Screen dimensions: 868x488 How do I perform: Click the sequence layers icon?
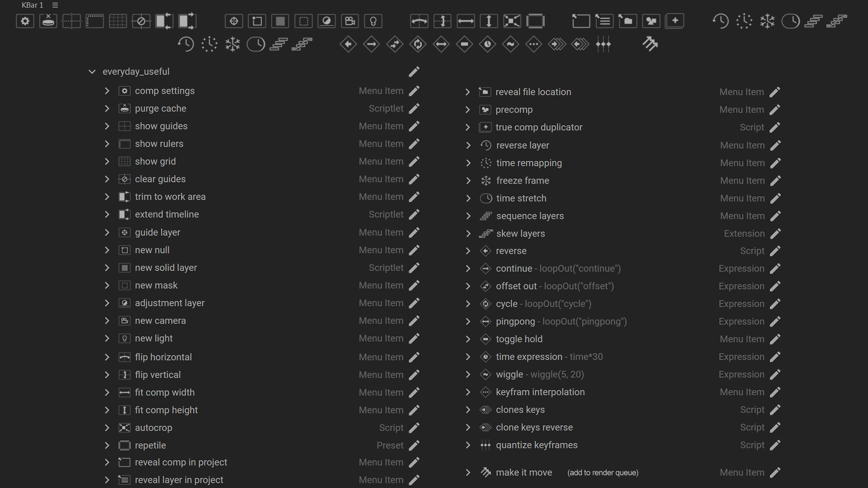(486, 215)
